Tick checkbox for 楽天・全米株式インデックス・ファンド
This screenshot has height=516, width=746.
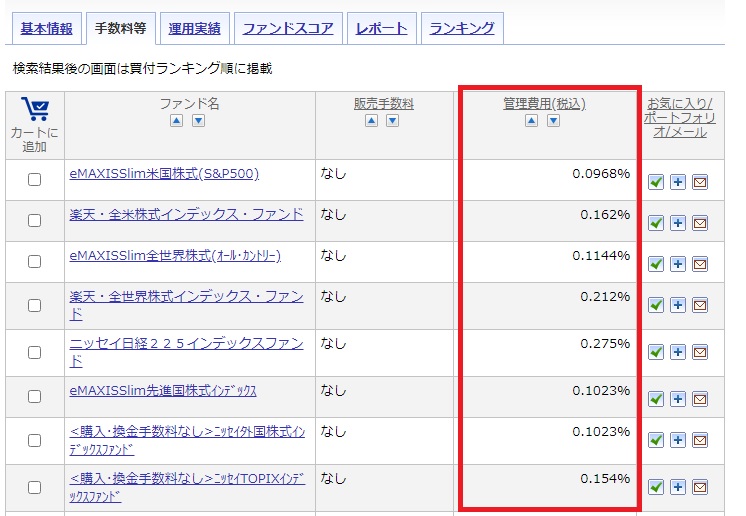34,220
